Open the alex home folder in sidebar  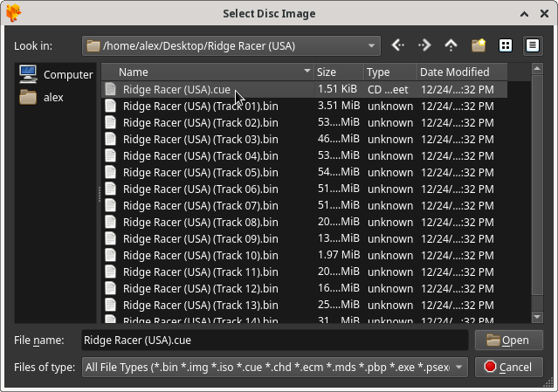click(41, 98)
